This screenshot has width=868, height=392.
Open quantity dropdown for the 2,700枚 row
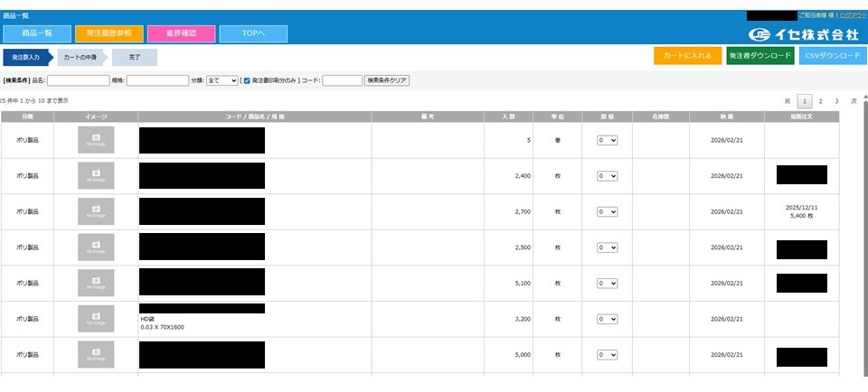click(x=607, y=211)
